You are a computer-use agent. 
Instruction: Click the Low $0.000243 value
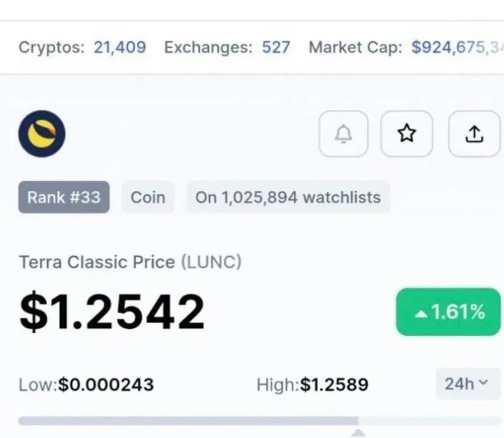coord(106,384)
